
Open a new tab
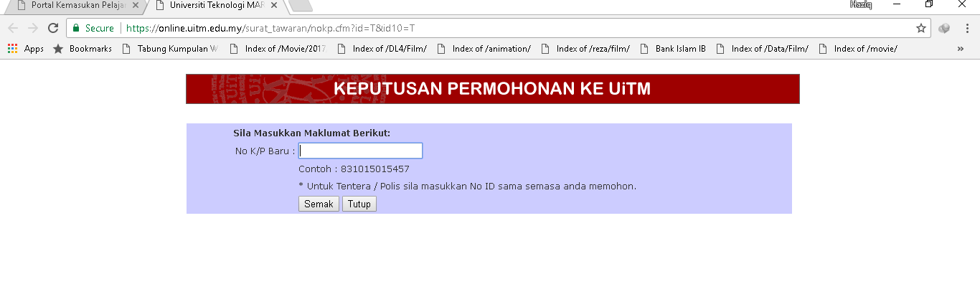pos(300,6)
